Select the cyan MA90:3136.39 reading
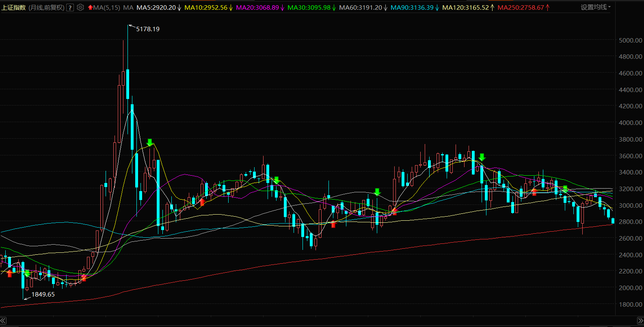644x327 pixels. tap(412, 7)
